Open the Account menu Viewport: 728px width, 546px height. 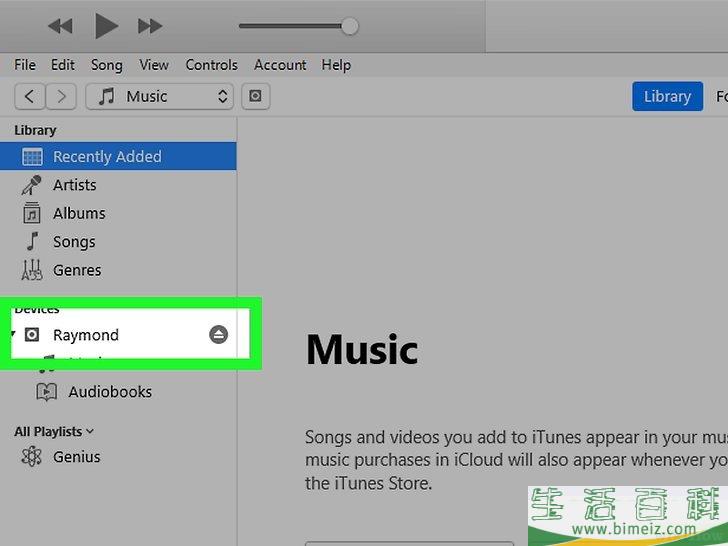(x=280, y=65)
